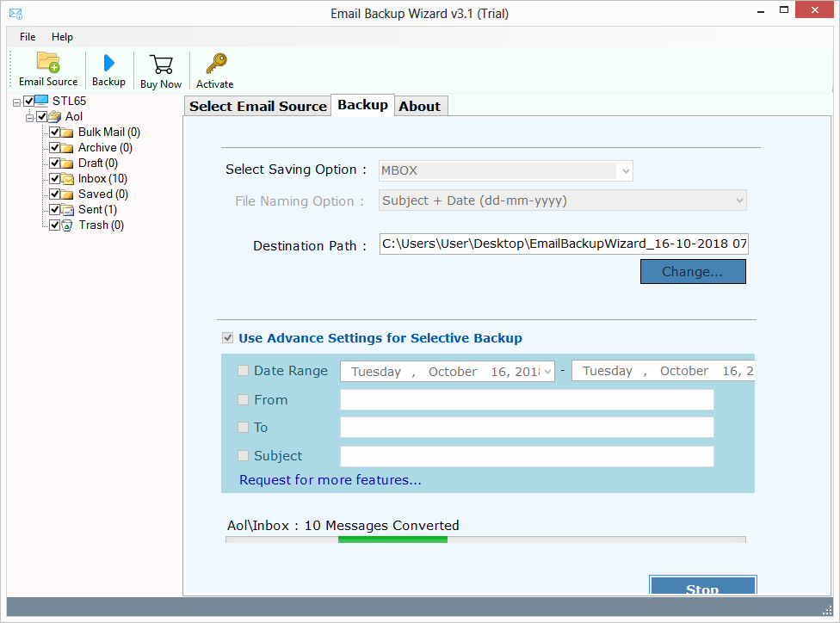Click the From filter input field

527,399
